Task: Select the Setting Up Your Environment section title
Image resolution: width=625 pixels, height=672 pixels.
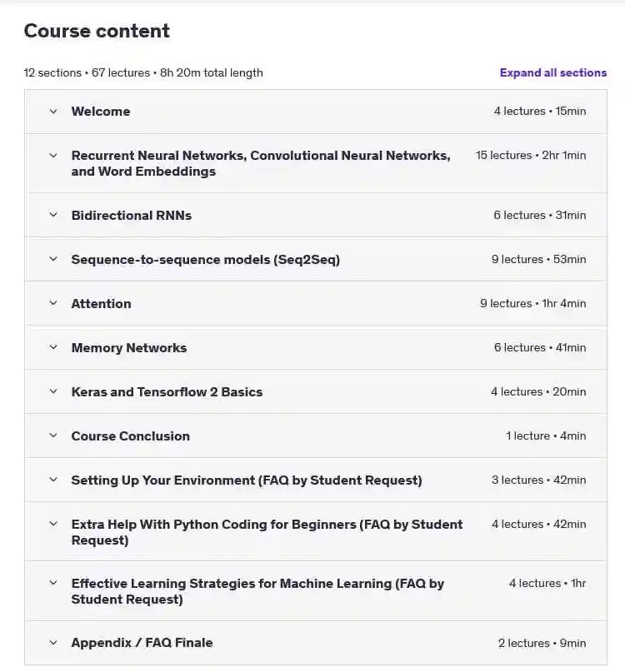Action: click(x=247, y=480)
